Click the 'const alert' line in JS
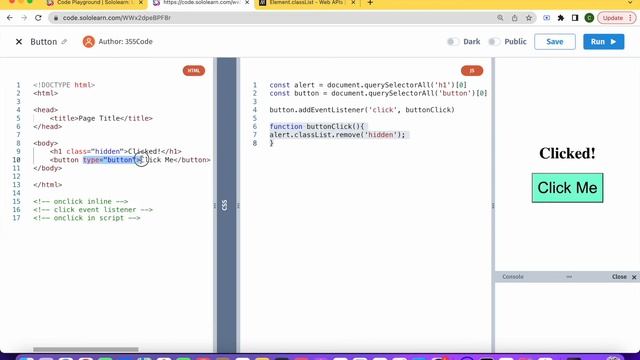Screen dimensions: 640x360 (368, 85)
